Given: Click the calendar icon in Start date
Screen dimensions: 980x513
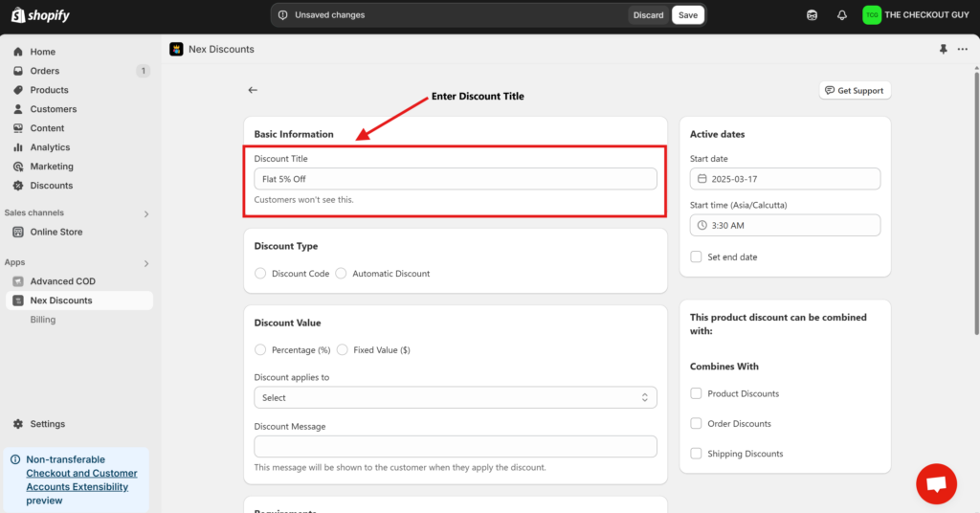Looking at the screenshot, I should click(x=702, y=179).
